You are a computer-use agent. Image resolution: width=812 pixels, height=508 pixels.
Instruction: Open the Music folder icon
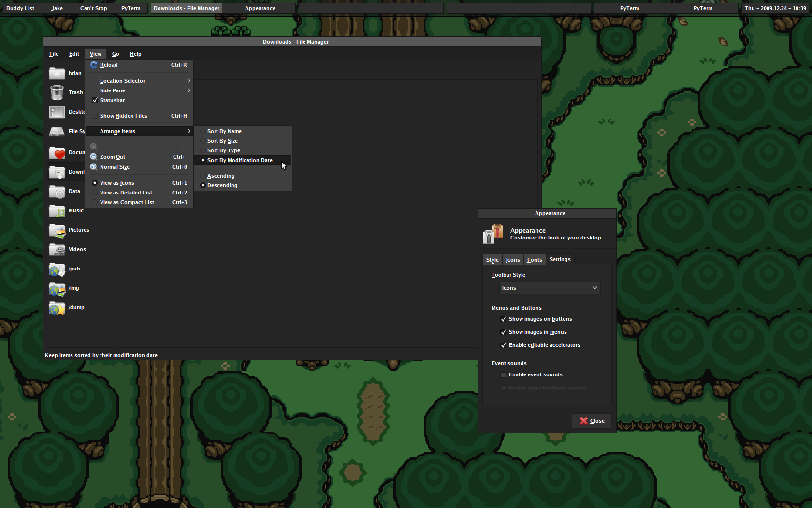(57, 211)
